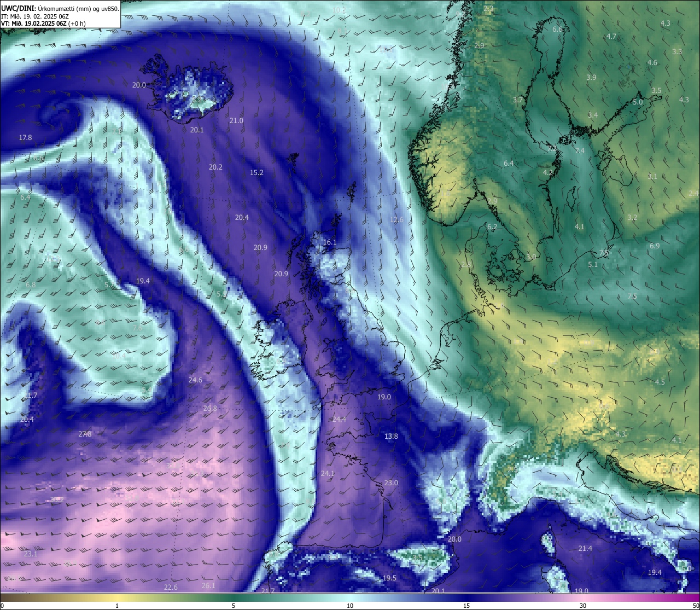This screenshot has height=610, width=700.
Task: Click the 3.9 value over Finland
Action: (591, 77)
